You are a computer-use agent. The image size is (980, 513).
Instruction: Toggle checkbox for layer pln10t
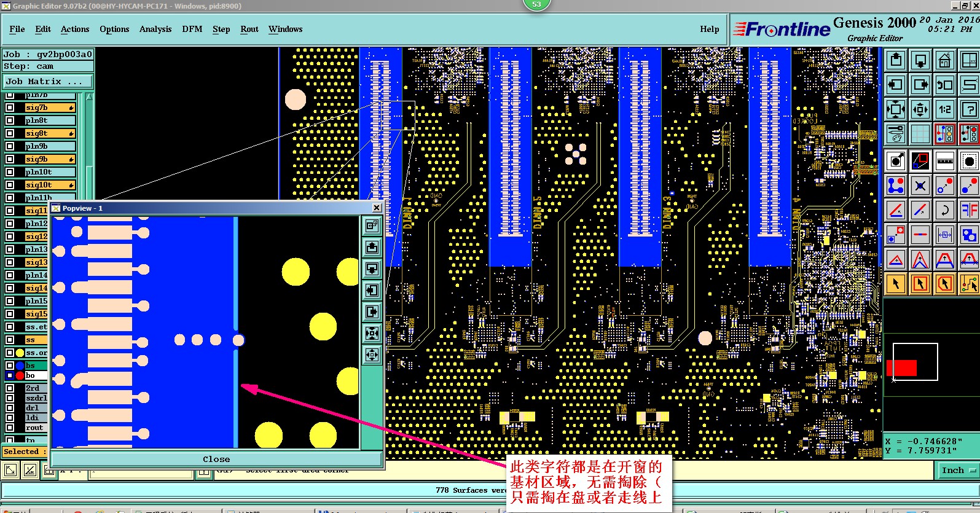point(10,172)
